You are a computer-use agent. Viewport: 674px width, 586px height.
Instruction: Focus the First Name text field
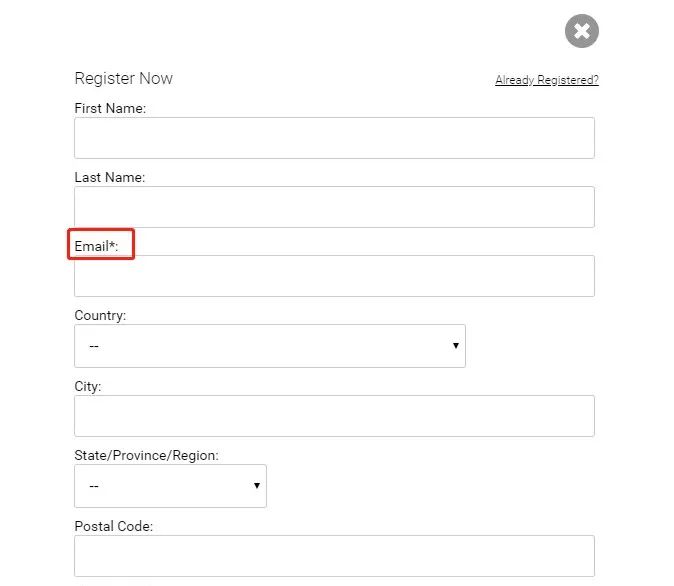(334, 138)
